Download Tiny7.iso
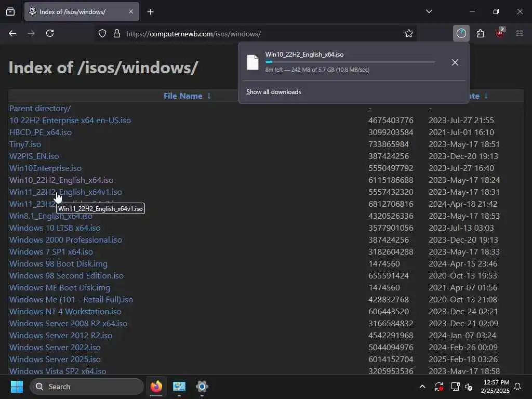 point(25,144)
